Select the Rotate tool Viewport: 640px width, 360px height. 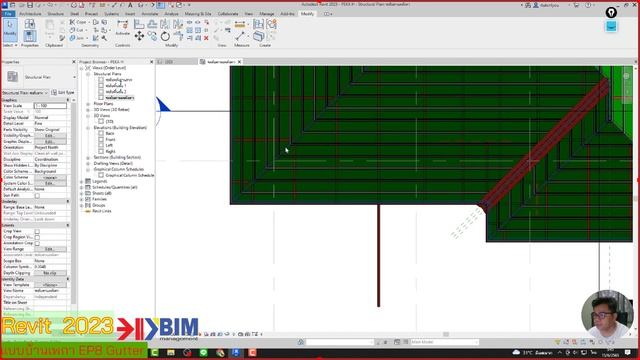point(165,36)
